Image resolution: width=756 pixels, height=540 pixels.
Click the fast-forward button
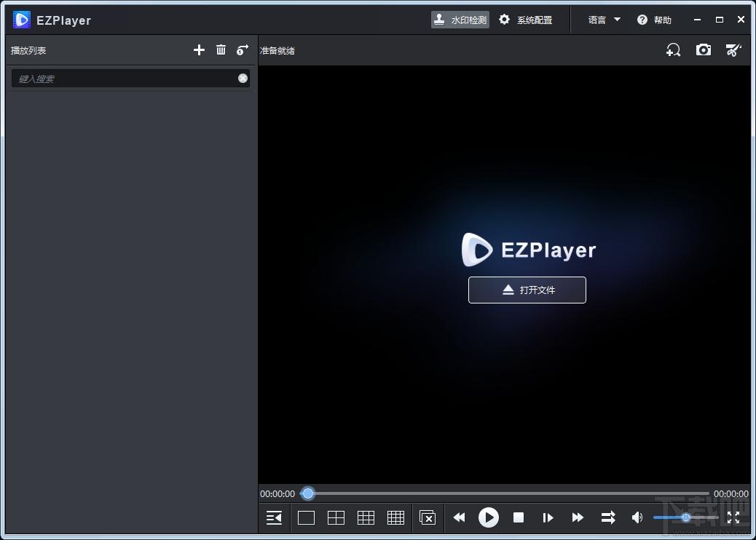click(578, 518)
